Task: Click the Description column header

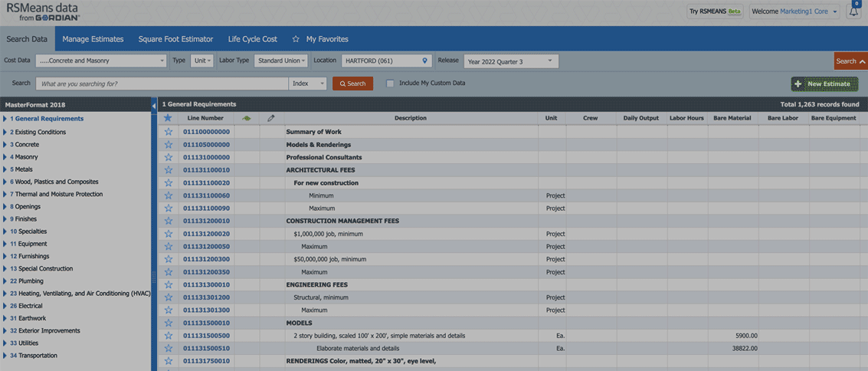Action: pyautogui.click(x=411, y=118)
